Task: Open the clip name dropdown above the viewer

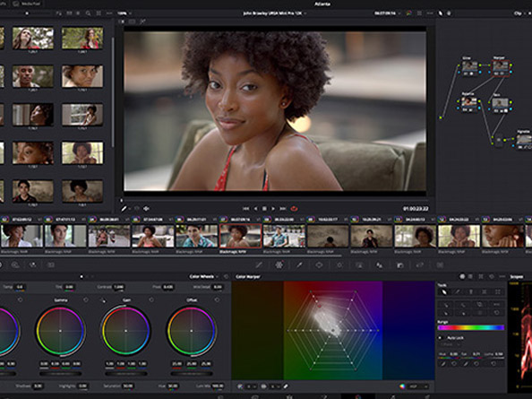Action: click(x=274, y=13)
